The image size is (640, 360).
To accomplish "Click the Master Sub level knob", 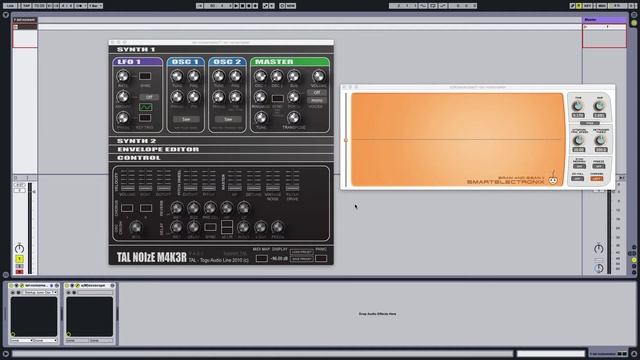I will (x=293, y=76).
